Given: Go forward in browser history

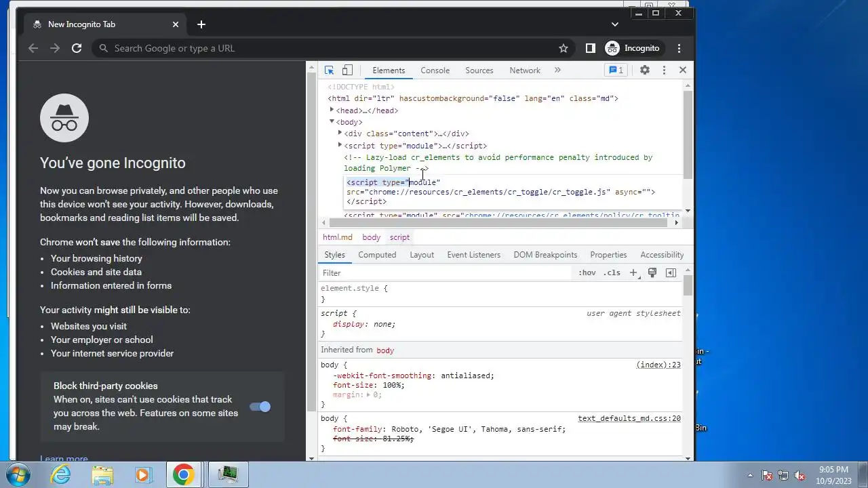Looking at the screenshot, I should 55,48.
